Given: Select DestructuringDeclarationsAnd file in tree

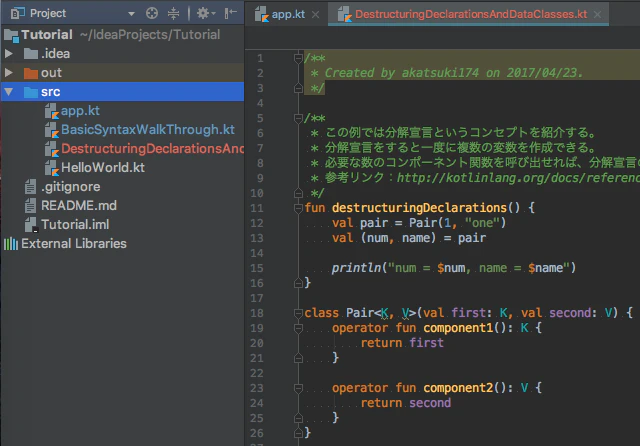Looking at the screenshot, I should (x=152, y=149).
